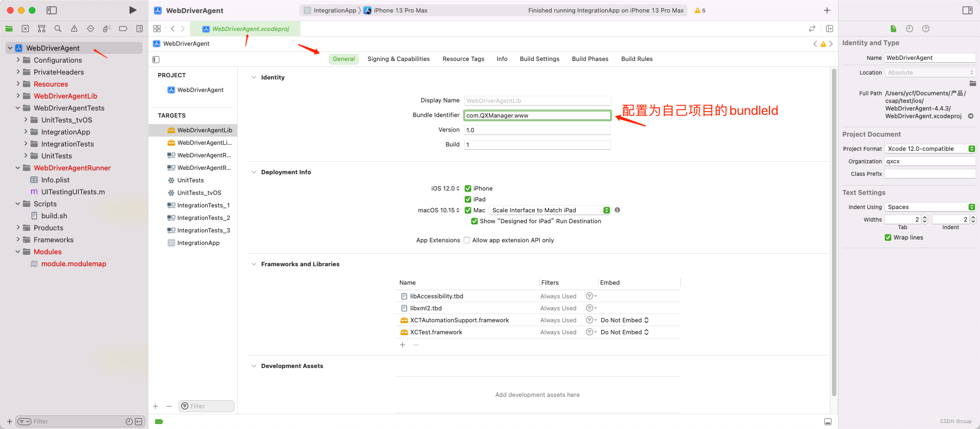This screenshot has height=429, width=980.
Task: Click the Version field
Action: tap(537, 130)
